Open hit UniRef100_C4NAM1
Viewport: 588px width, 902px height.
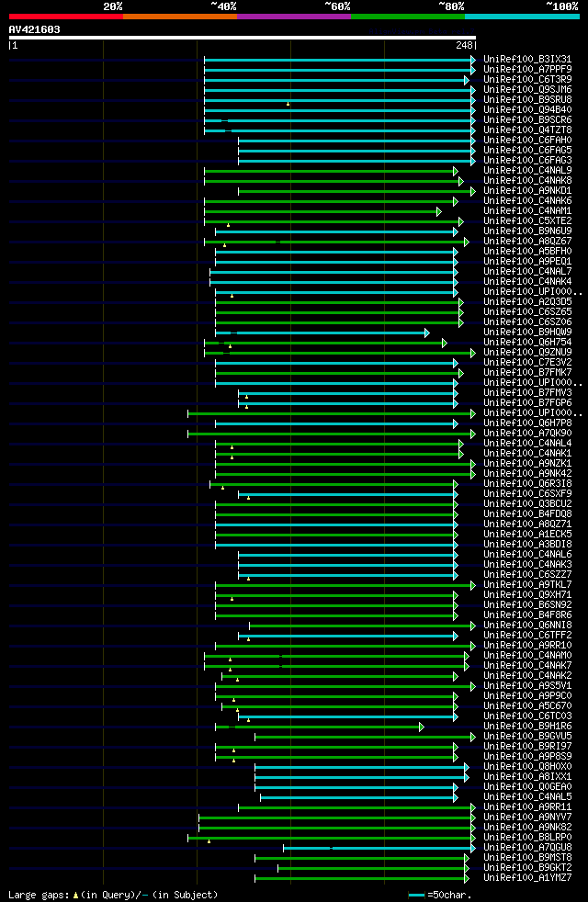point(527,211)
